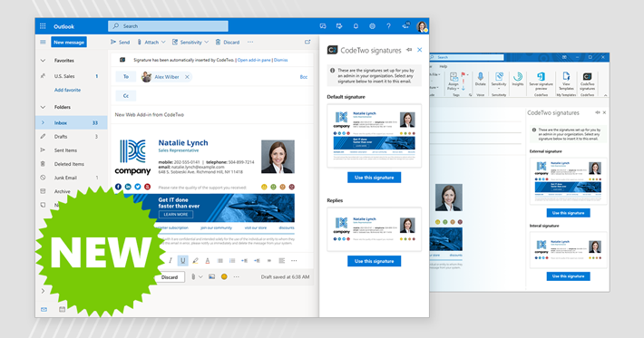Open the emoji picker
644x338 pixels.
coord(224,277)
